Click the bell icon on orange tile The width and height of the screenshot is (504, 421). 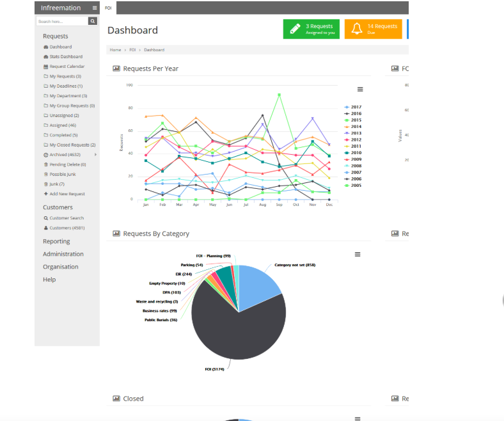pos(357,29)
